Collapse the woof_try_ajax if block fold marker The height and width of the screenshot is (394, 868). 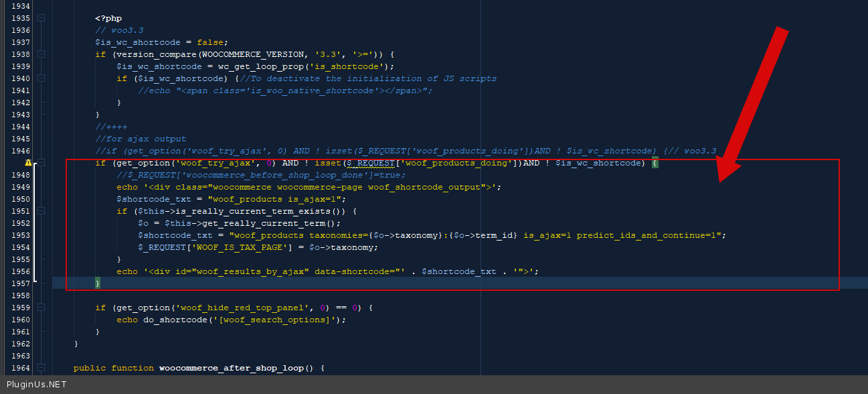click(41, 163)
